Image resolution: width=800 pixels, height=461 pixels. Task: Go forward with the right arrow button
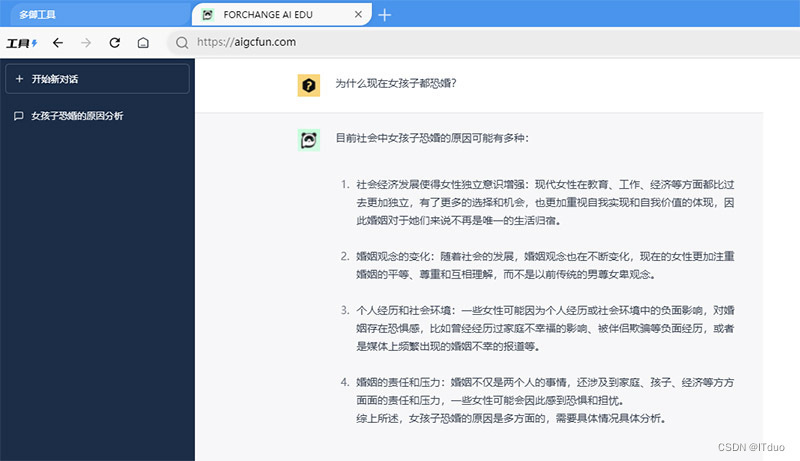(86, 43)
